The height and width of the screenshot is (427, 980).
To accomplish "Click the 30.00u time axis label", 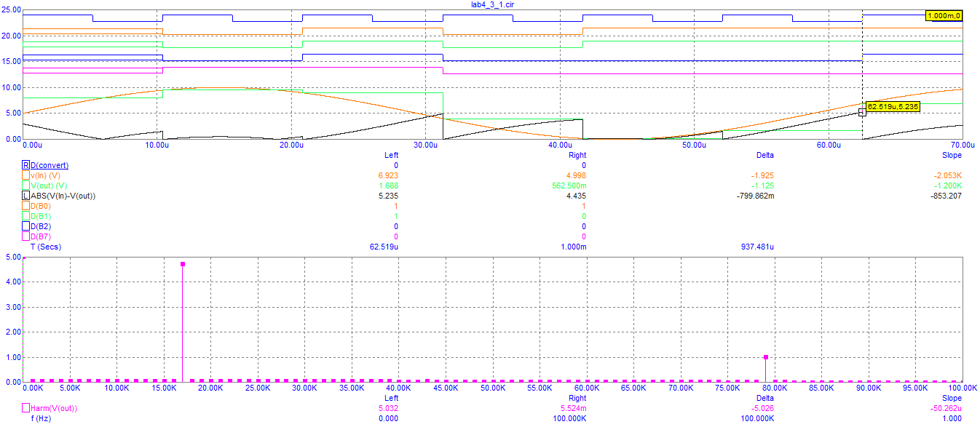I will click(427, 145).
